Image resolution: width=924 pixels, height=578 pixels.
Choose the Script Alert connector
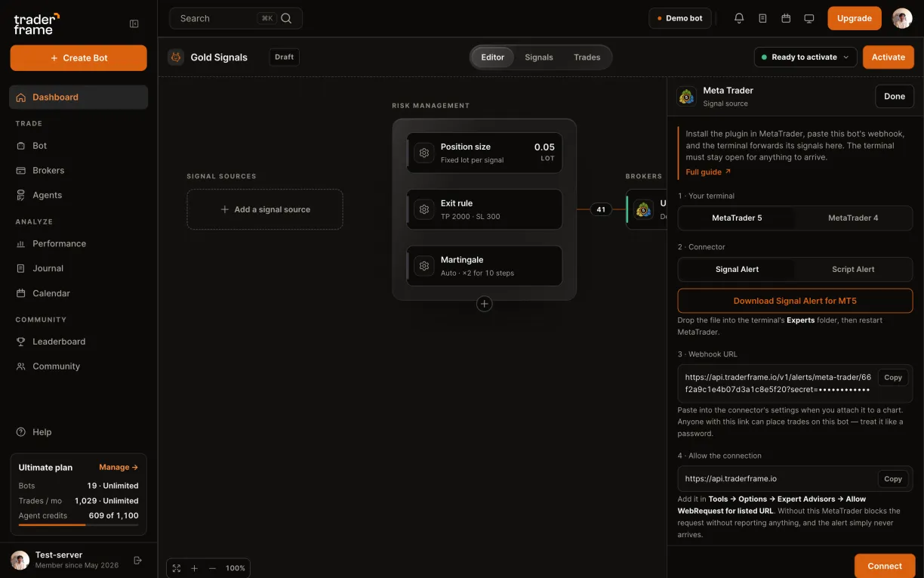tap(853, 269)
